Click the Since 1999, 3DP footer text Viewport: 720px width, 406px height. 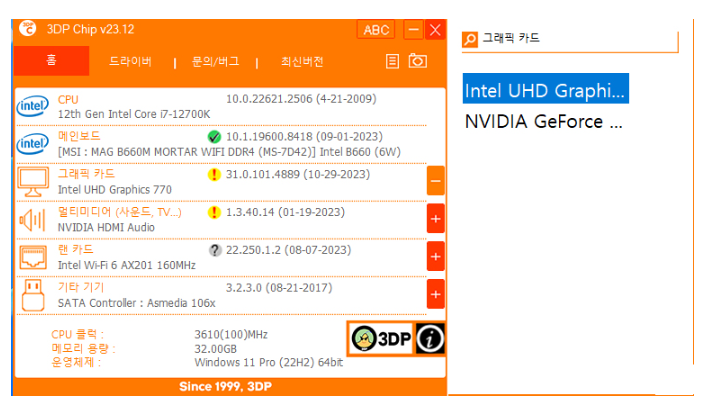tap(225, 386)
